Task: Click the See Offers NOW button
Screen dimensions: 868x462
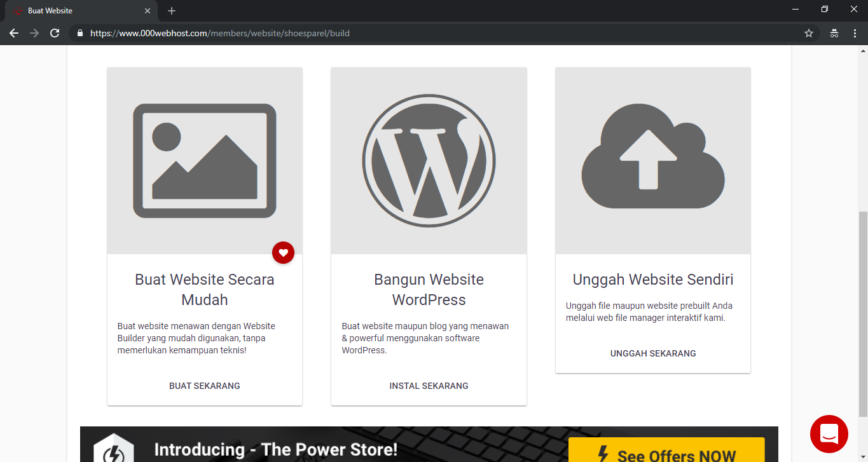Action: (x=666, y=450)
